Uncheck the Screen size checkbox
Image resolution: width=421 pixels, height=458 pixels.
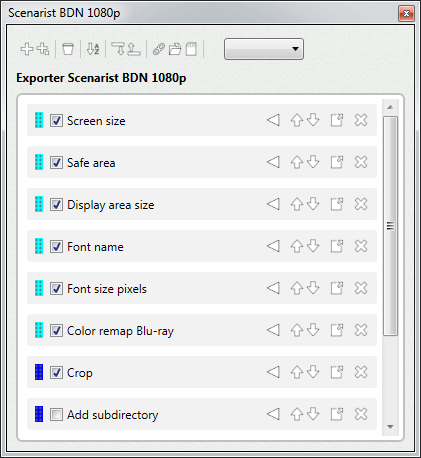click(x=56, y=120)
